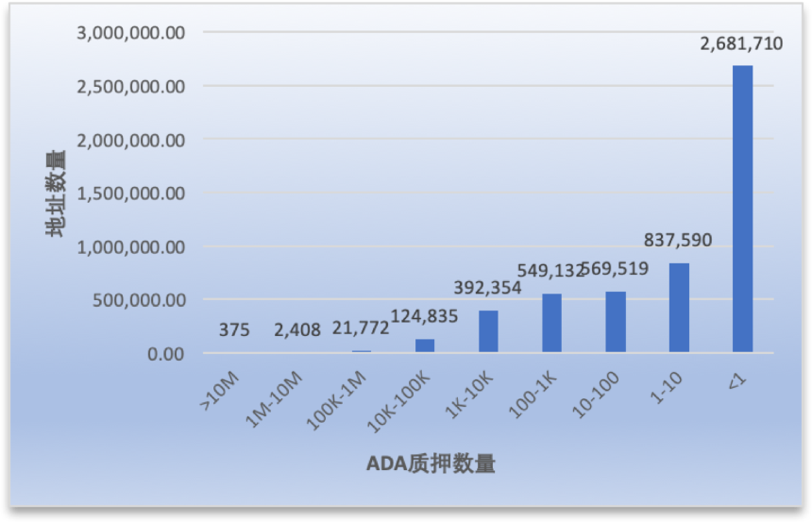
Task: Click the >10M category label
Action: [x=220, y=392]
